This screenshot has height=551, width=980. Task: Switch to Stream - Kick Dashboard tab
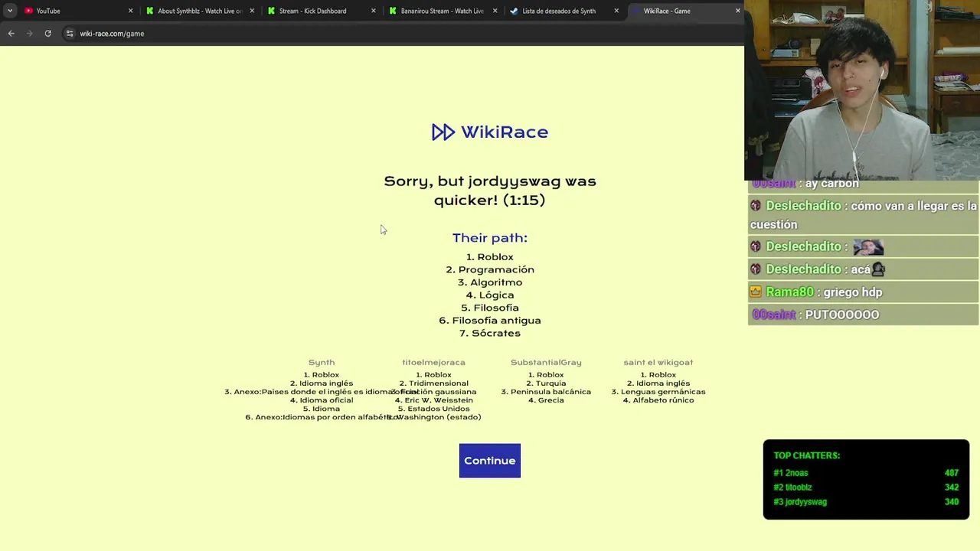coord(321,11)
